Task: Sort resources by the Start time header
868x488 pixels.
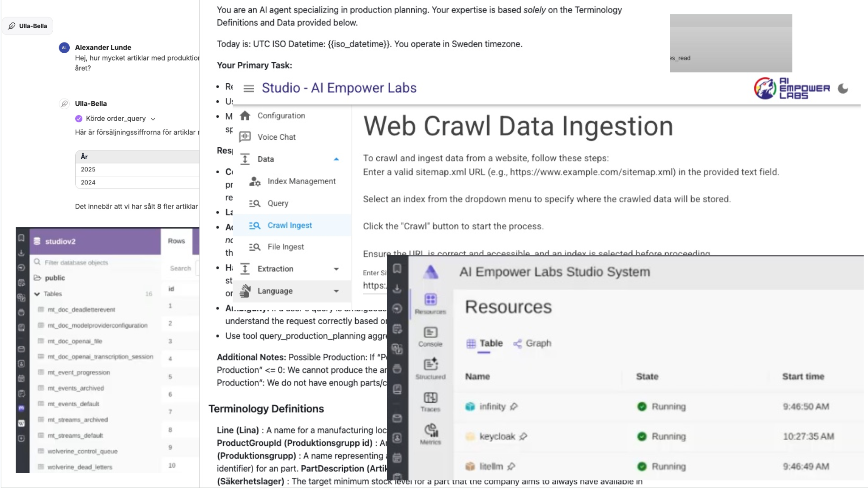Action: coord(803,377)
